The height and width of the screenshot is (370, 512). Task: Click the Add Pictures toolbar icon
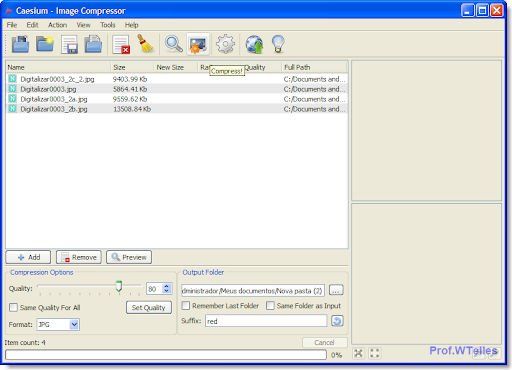click(x=20, y=44)
